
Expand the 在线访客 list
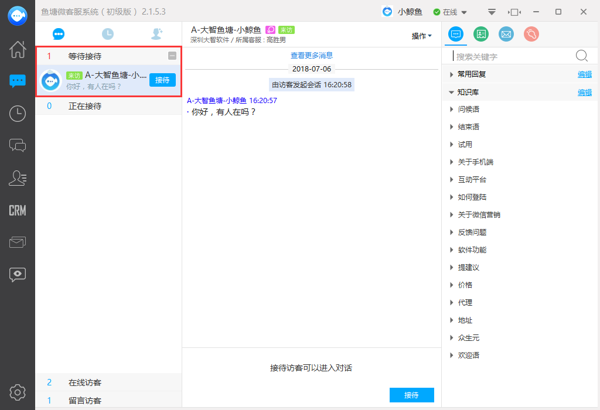click(85, 383)
